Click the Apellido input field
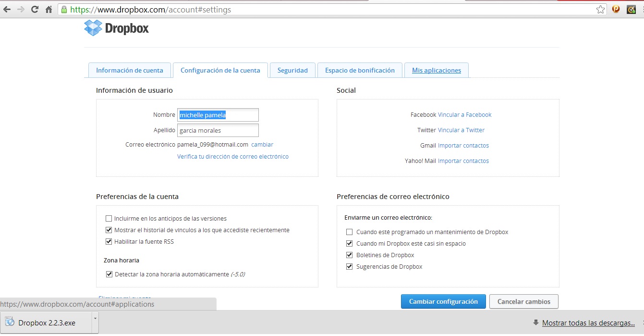The height and width of the screenshot is (336, 644). pyautogui.click(x=218, y=130)
